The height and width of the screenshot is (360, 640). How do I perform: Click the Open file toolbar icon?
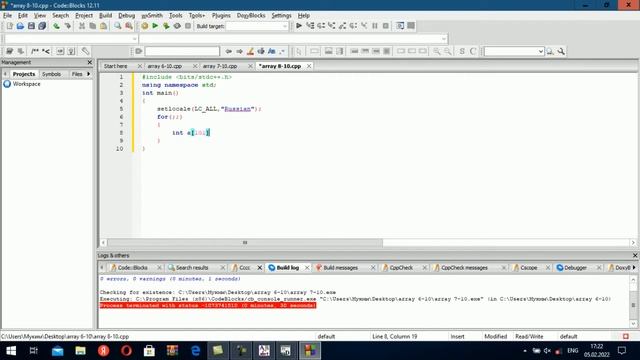click(x=20, y=26)
